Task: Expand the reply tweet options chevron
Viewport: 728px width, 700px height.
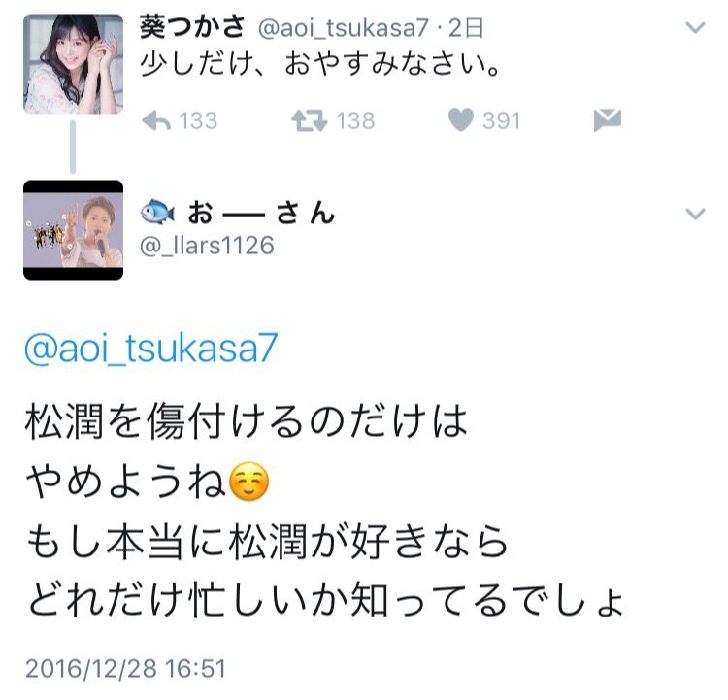Action: pyautogui.click(x=696, y=214)
